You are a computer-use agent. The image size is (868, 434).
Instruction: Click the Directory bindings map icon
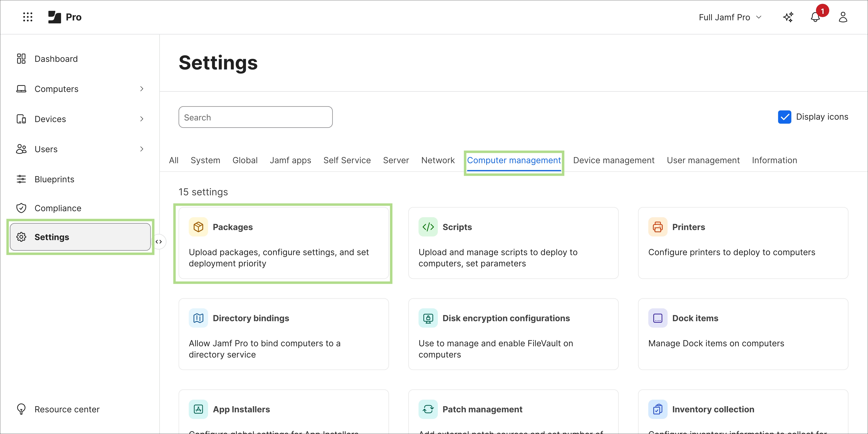click(198, 318)
